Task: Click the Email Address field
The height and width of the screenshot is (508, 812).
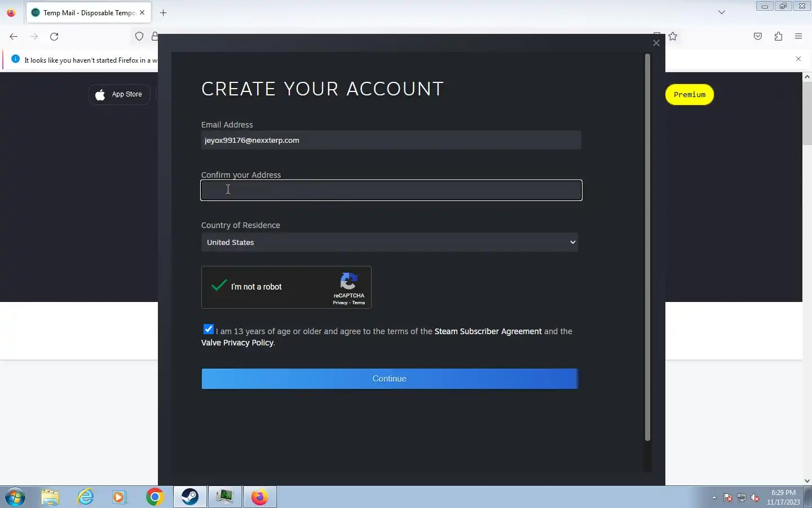Action: [x=391, y=140]
